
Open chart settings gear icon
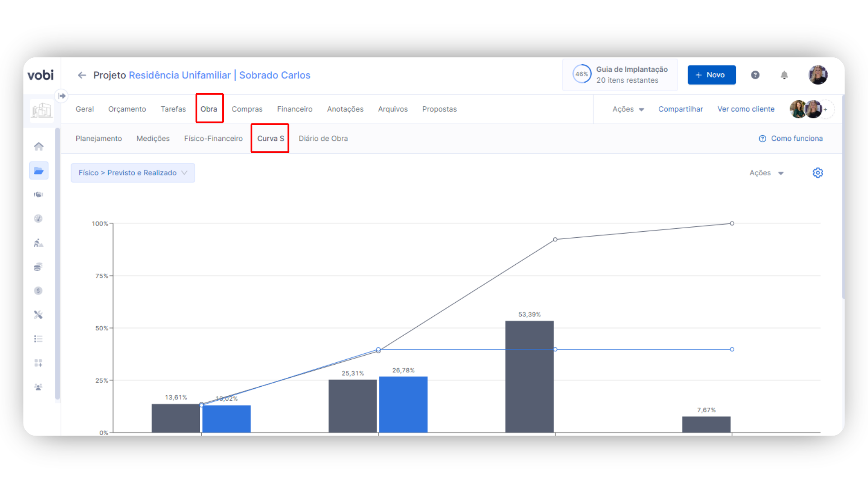click(817, 173)
